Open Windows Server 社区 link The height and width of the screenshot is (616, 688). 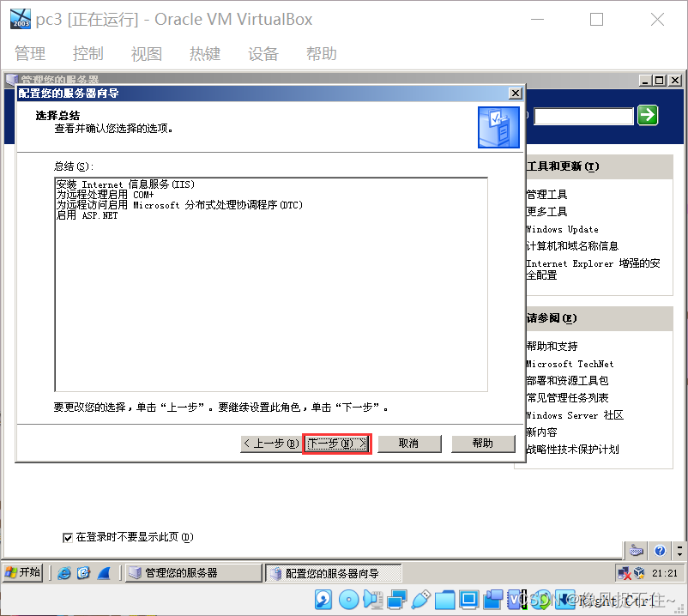[575, 415]
